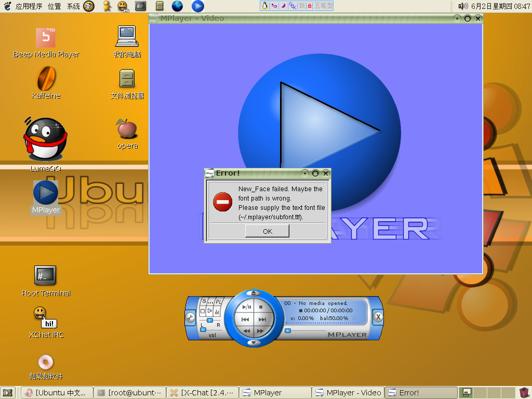Minimize the MPlayer - Video window
Image resolution: width=532 pixels, height=399 pixels.
(457, 18)
